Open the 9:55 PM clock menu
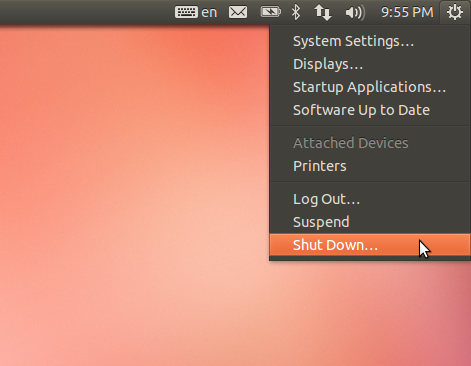 point(407,12)
